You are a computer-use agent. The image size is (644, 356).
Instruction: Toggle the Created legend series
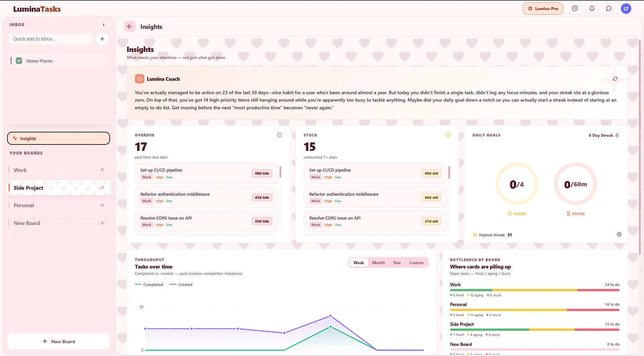(x=181, y=285)
